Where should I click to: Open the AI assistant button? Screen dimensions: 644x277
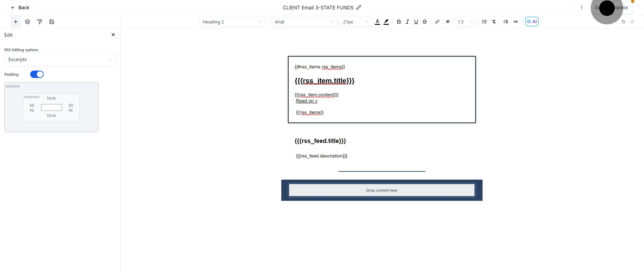click(532, 22)
